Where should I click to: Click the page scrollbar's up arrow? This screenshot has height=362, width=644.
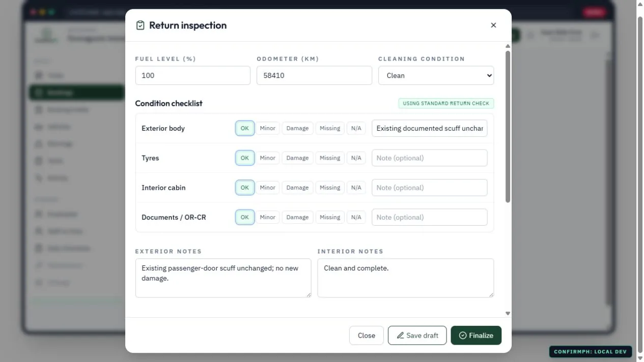[x=640, y=4]
